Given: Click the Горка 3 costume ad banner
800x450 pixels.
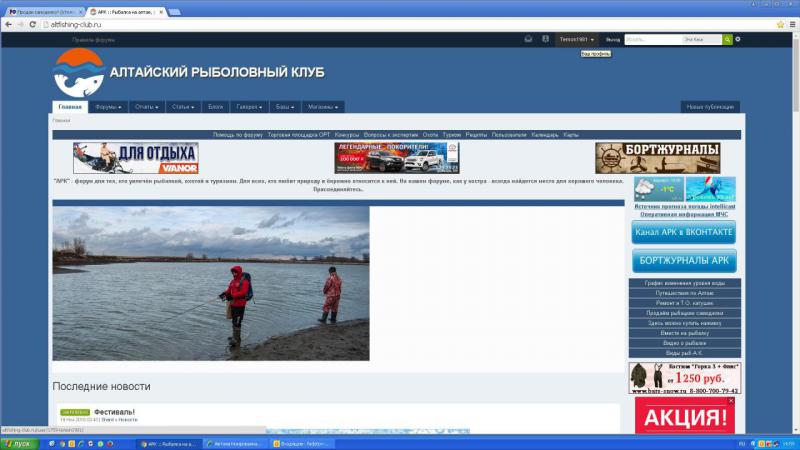Looking at the screenshot, I should [685, 378].
